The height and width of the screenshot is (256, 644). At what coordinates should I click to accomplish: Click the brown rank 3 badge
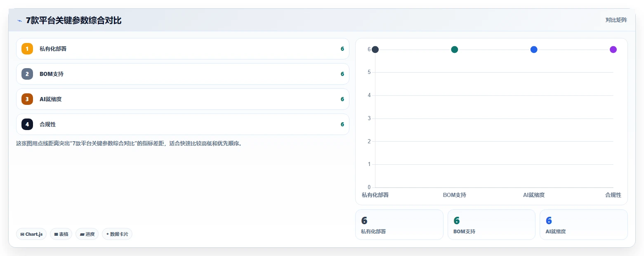coord(27,99)
